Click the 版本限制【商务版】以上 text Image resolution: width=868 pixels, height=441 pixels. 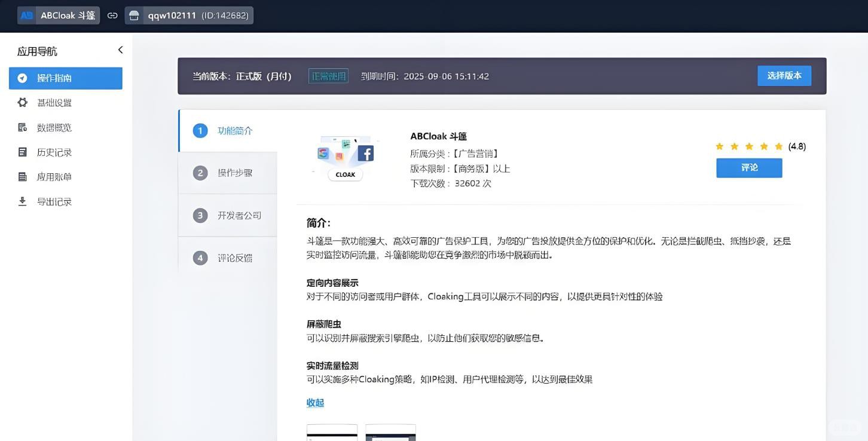(460, 169)
